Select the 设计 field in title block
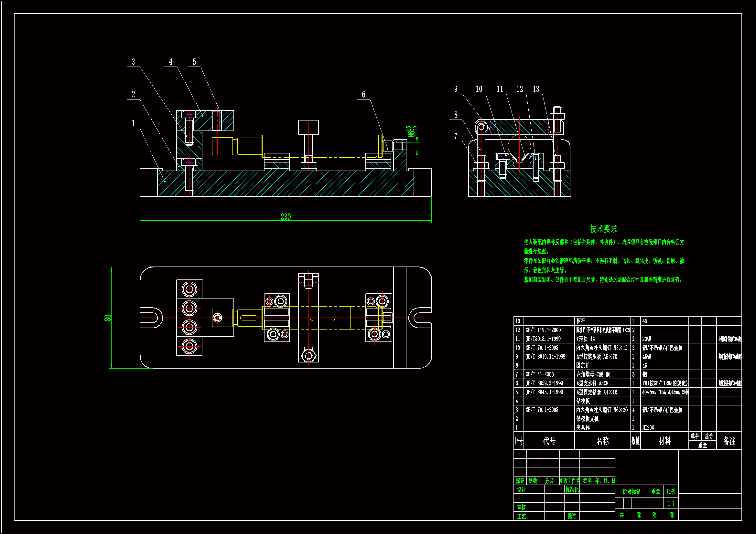This screenshot has height=534, width=756. coord(521,490)
